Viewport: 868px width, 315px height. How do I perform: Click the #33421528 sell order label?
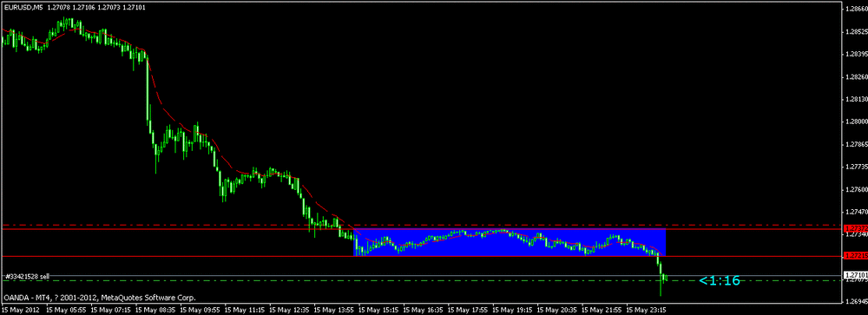click(x=27, y=275)
